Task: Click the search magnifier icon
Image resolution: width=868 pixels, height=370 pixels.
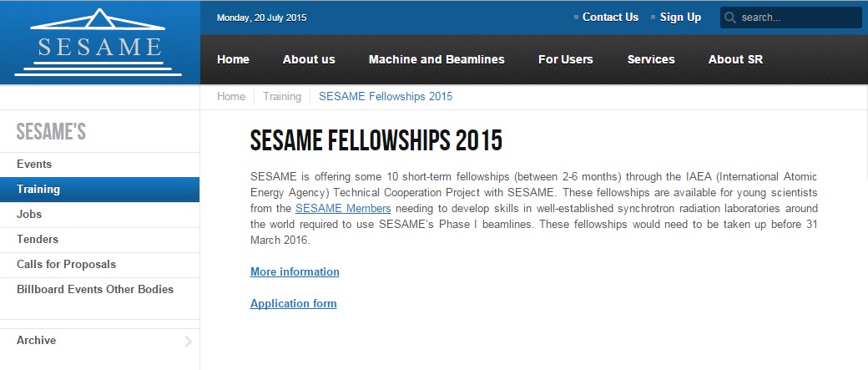Action: (730, 18)
